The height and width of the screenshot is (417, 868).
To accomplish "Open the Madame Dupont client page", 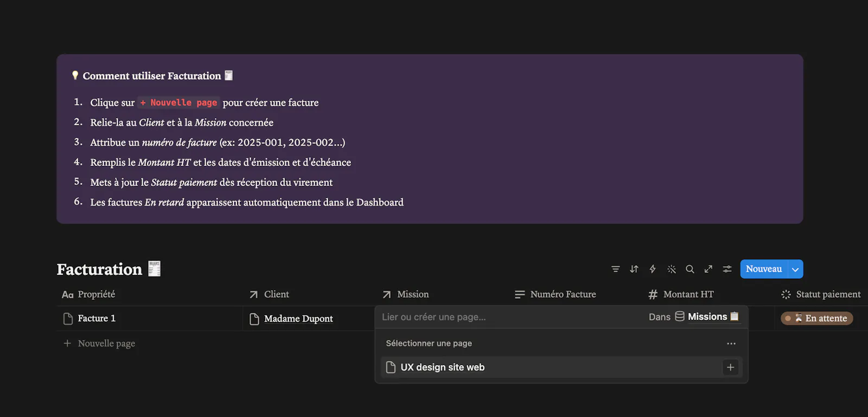I will (x=298, y=319).
